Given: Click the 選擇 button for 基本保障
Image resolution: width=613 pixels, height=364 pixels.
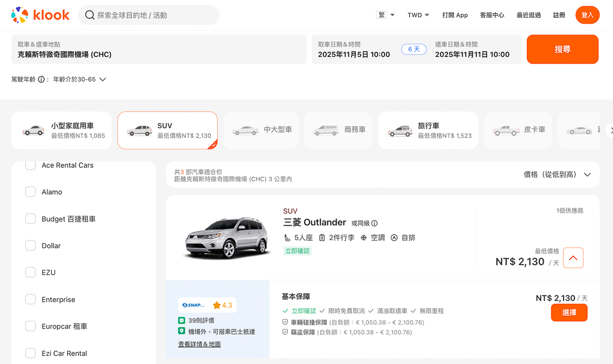Looking at the screenshot, I should (x=569, y=313).
